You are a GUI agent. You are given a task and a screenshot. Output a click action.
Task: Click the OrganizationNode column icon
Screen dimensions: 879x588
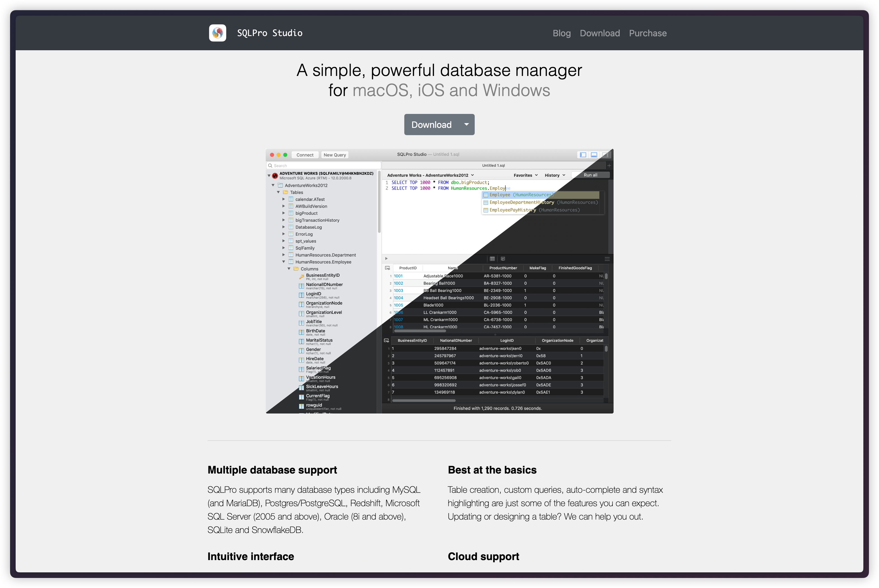(x=301, y=305)
